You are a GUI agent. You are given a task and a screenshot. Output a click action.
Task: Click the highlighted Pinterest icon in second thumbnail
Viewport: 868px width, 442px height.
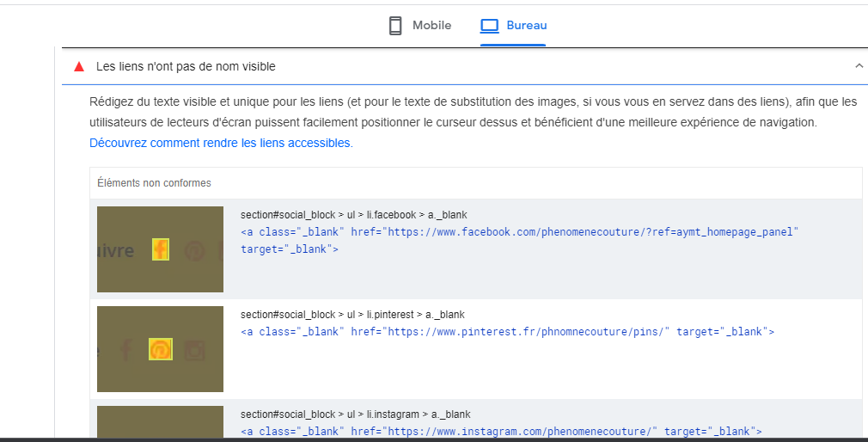pos(160,349)
